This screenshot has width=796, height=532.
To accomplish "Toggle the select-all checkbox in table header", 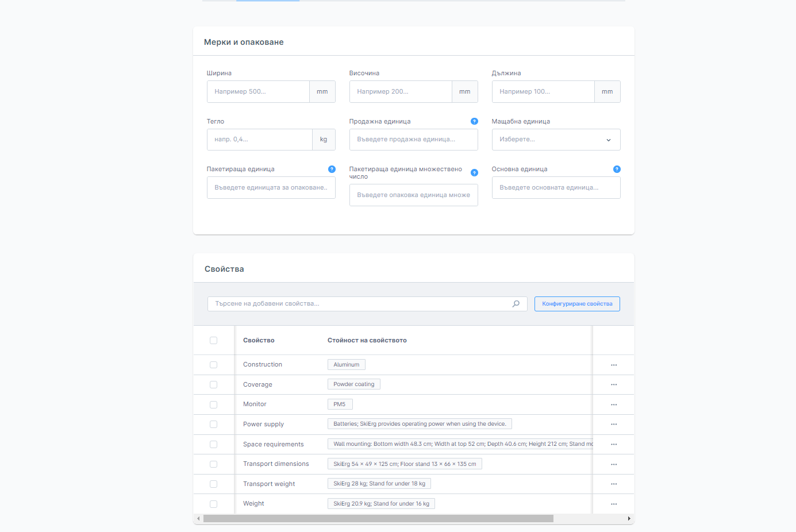I will 213,341.
